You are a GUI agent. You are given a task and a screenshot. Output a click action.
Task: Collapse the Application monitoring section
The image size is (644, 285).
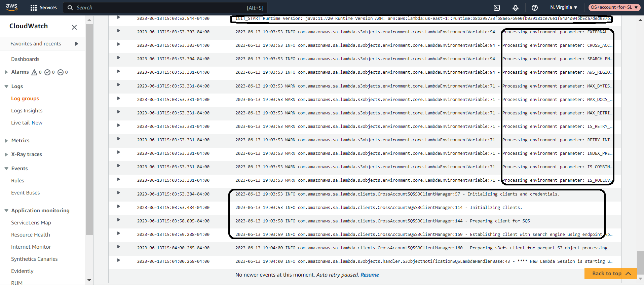tap(6, 211)
